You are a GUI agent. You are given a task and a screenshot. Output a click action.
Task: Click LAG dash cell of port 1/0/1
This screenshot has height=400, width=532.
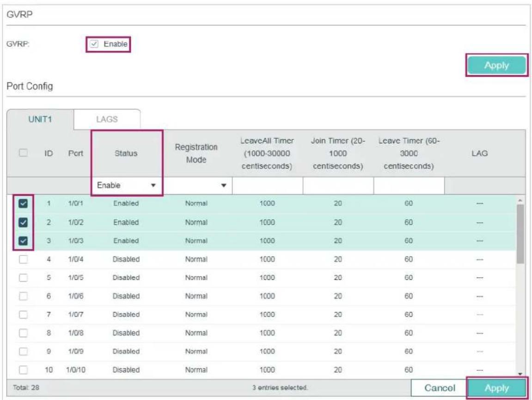pyautogui.click(x=479, y=203)
